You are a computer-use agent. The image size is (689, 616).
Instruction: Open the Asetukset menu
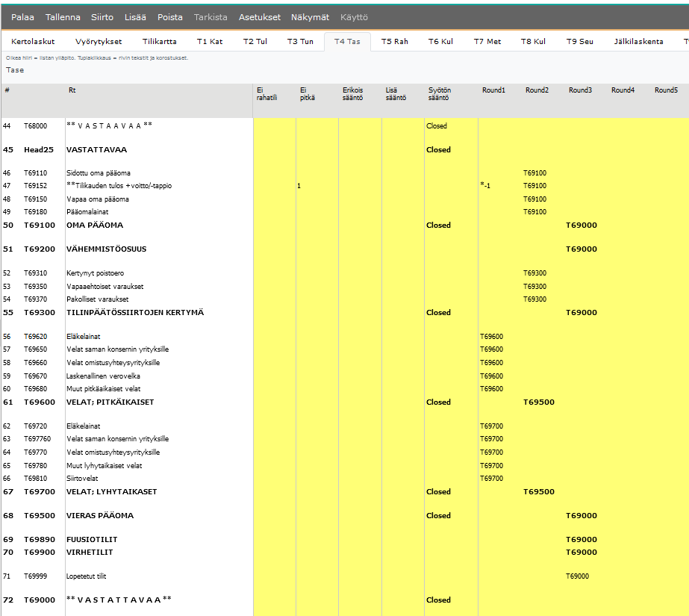click(x=260, y=17)
